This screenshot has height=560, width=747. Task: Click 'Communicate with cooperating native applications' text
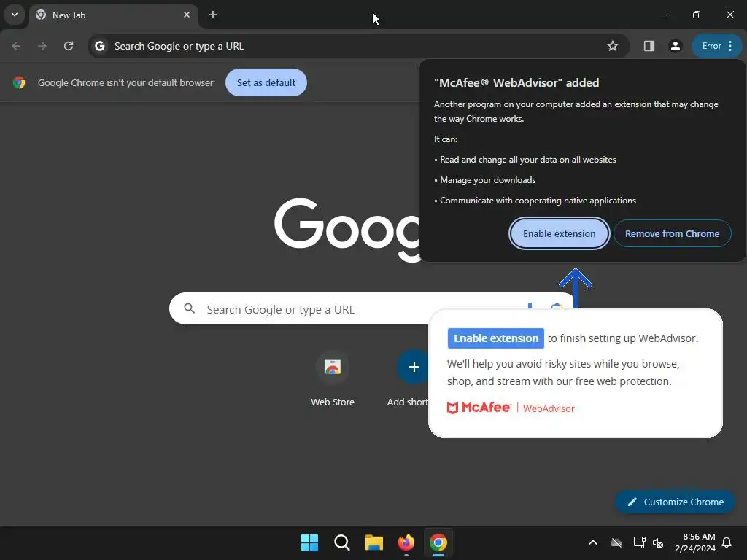(538, 201)
